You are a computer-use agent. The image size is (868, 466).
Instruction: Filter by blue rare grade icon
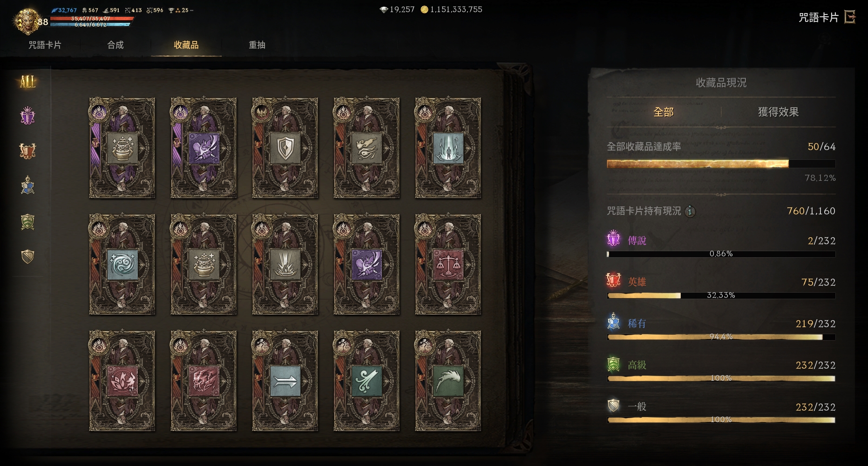click(27, 185)
